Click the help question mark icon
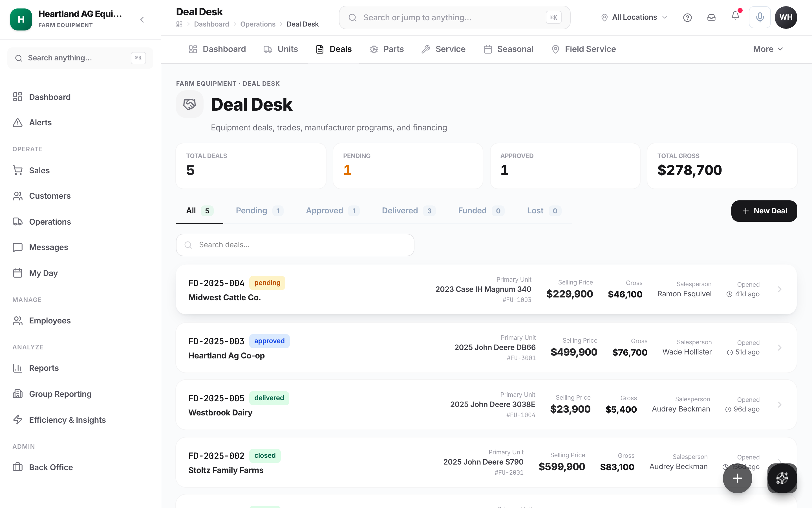812x508 pixels. (x=687, y=17)
